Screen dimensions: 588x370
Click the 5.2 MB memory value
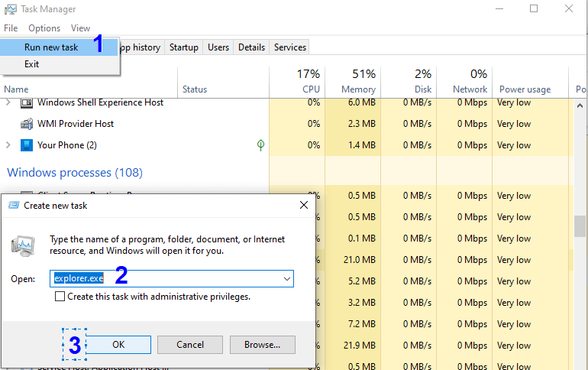(361, 281)
